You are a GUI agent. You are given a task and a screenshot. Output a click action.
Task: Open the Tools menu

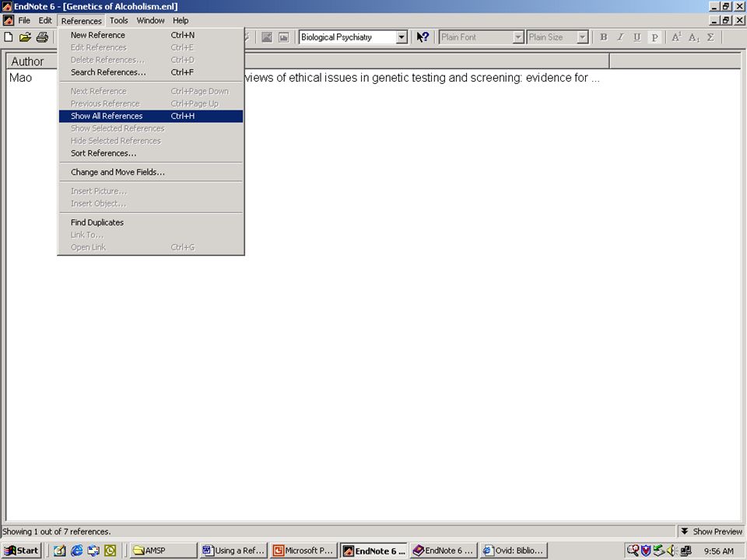point(118,20)
